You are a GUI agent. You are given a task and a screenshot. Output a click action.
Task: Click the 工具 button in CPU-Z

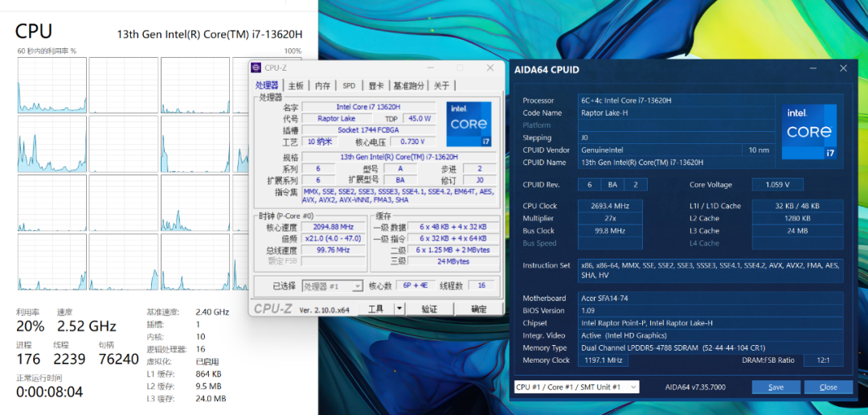click(376, 309)
